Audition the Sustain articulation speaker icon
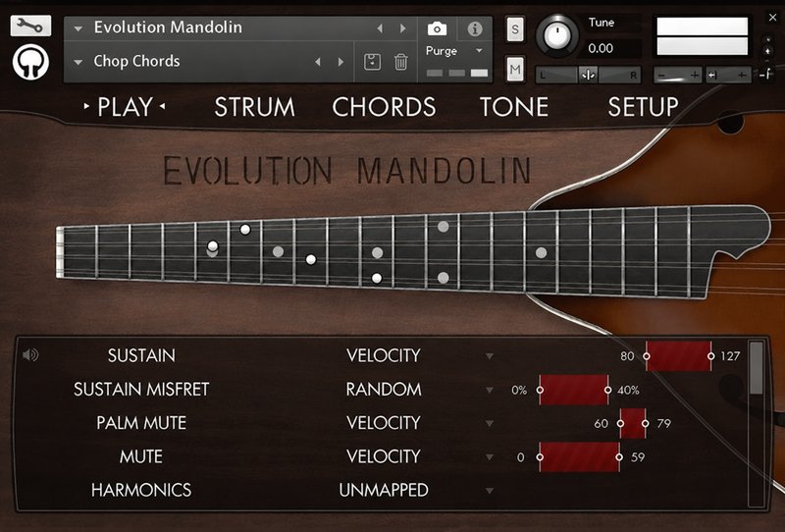This screenshot has width=785, height=532. click(x=30, y=355)
